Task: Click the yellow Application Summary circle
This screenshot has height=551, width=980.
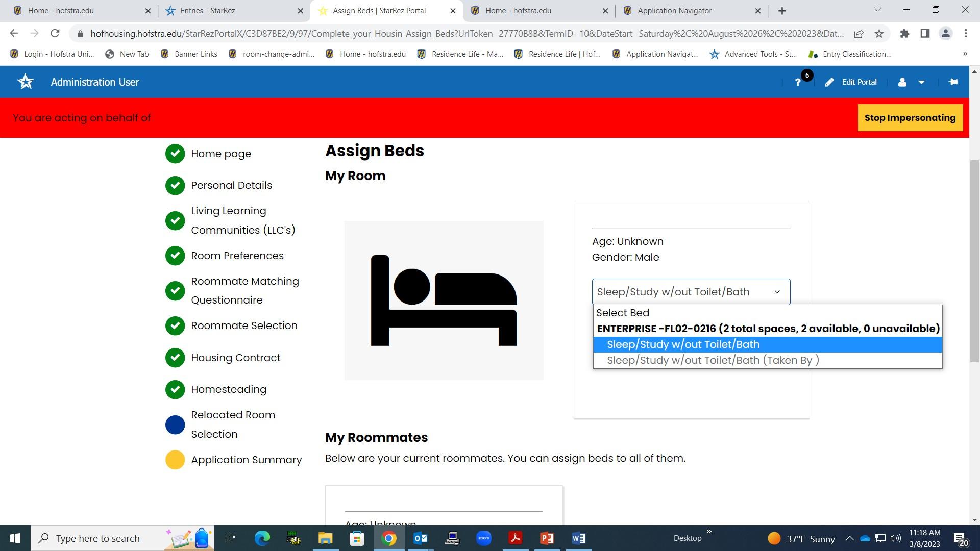Action: pyautogui.click(x=175, y=460)
